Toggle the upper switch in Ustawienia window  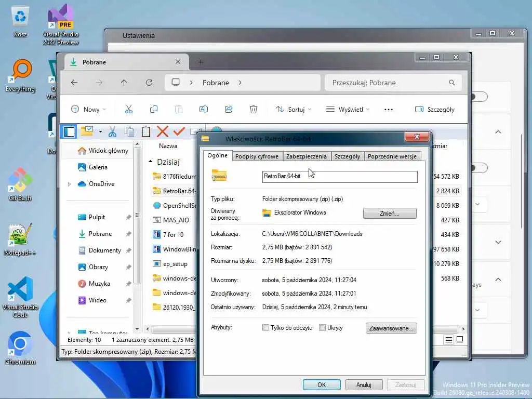(479, 97)
